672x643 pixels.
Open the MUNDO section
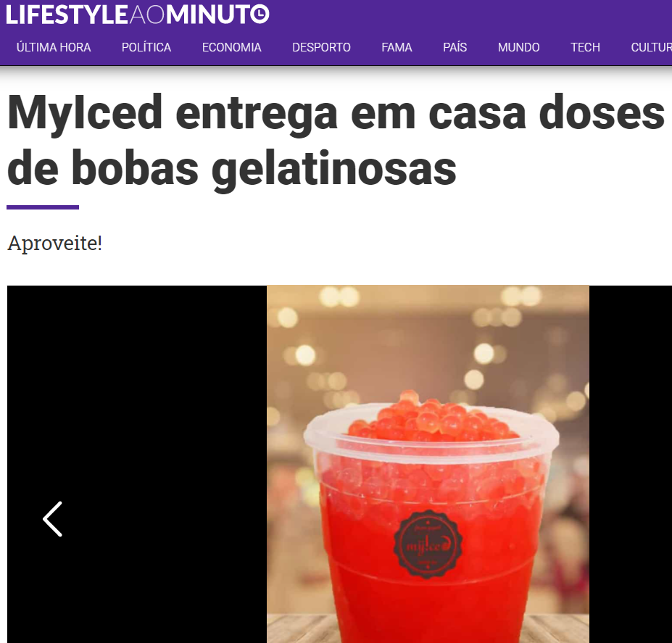coord(518,47)
